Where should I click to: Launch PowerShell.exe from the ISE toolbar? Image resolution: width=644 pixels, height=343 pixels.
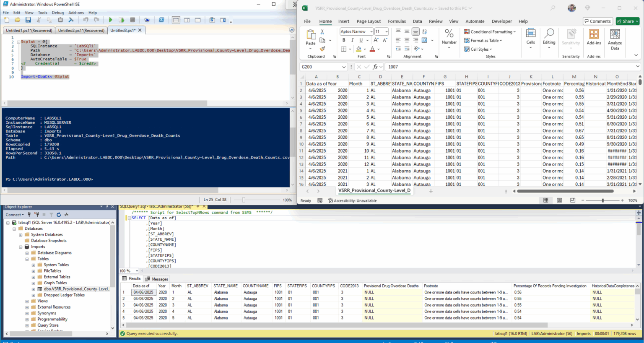tap(161, 20)
